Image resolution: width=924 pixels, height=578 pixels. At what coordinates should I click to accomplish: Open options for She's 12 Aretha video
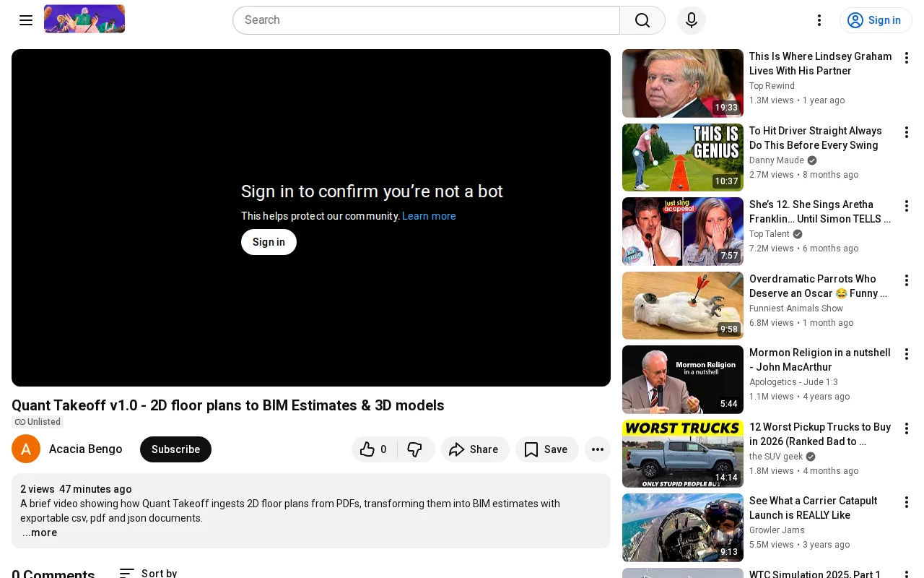907,206
